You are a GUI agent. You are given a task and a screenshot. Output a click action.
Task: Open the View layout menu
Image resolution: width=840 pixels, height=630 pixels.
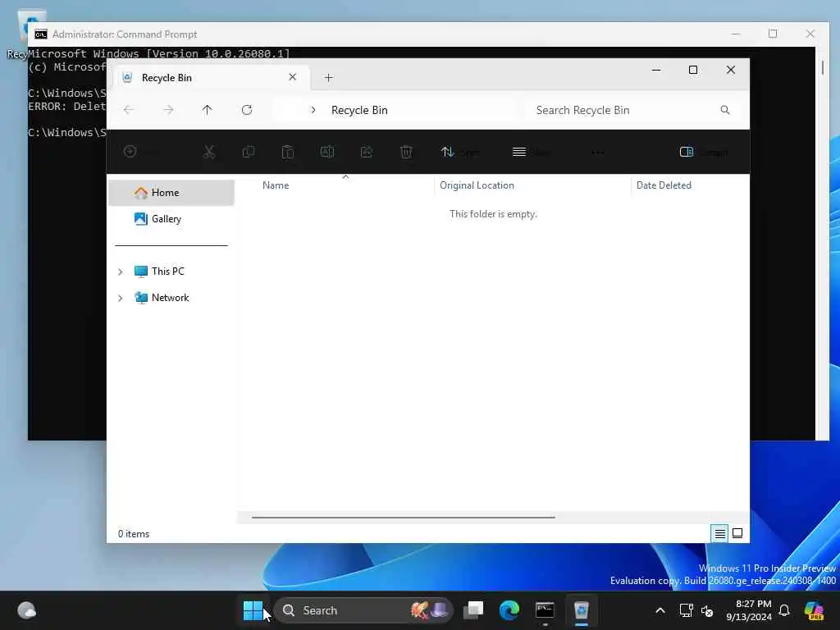[532, 152]
